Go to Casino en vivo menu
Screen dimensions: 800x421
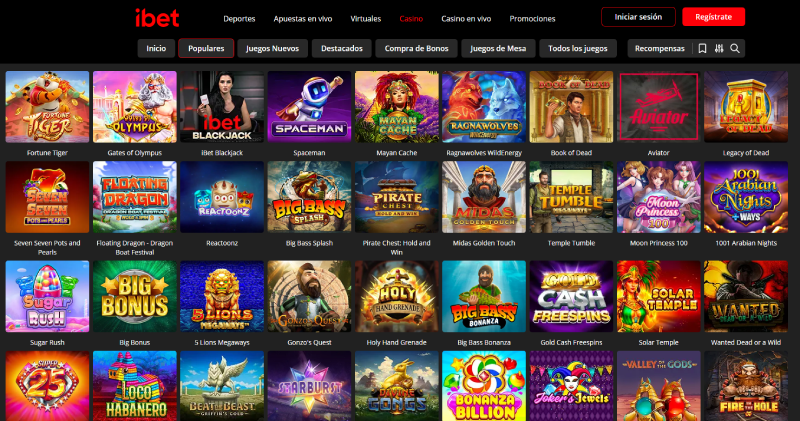pyautogui.click(x=466, y=19)
